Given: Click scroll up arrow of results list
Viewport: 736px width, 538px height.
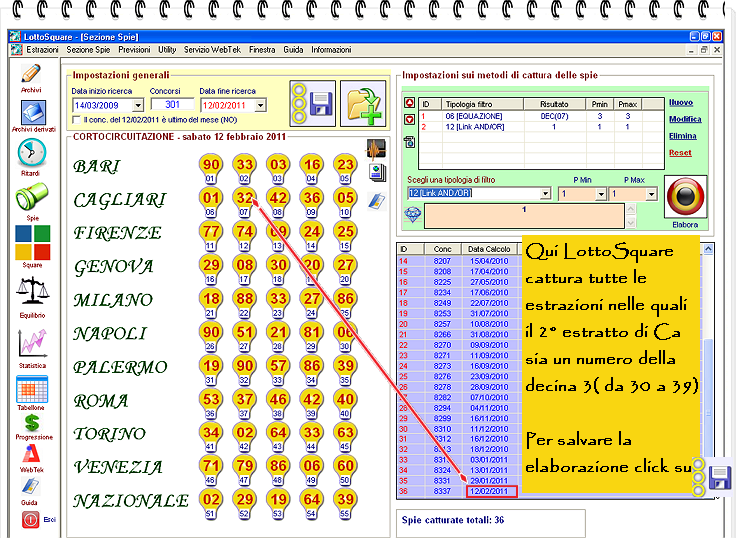Looking at the screenshot, I should click(x=708, y=249).
